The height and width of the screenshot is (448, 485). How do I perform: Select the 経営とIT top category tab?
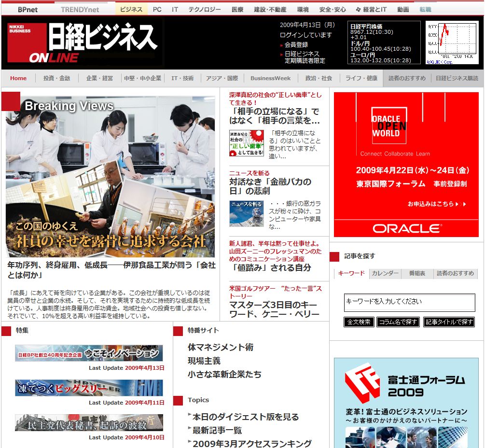click(372, 10)
